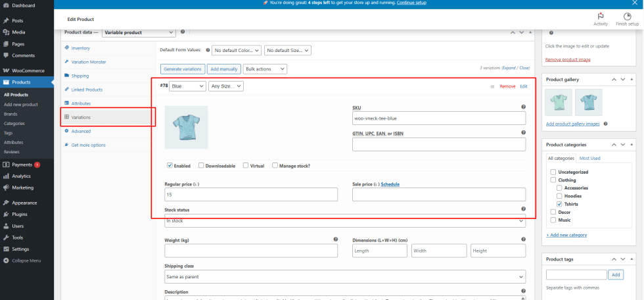This screenshot has width=644, height=300.
Task: Click the blue t-shirt variation image
Action: click(x=186, y=127)
